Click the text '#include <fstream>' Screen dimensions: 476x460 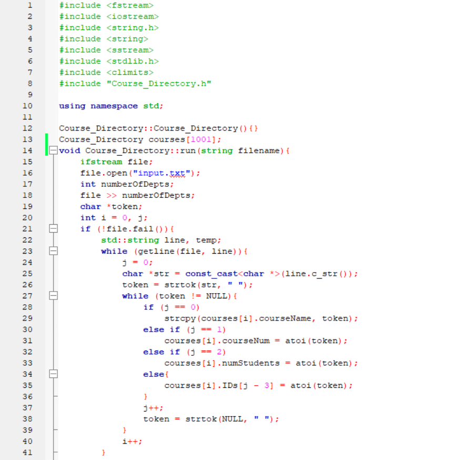[x=106, y=5]
